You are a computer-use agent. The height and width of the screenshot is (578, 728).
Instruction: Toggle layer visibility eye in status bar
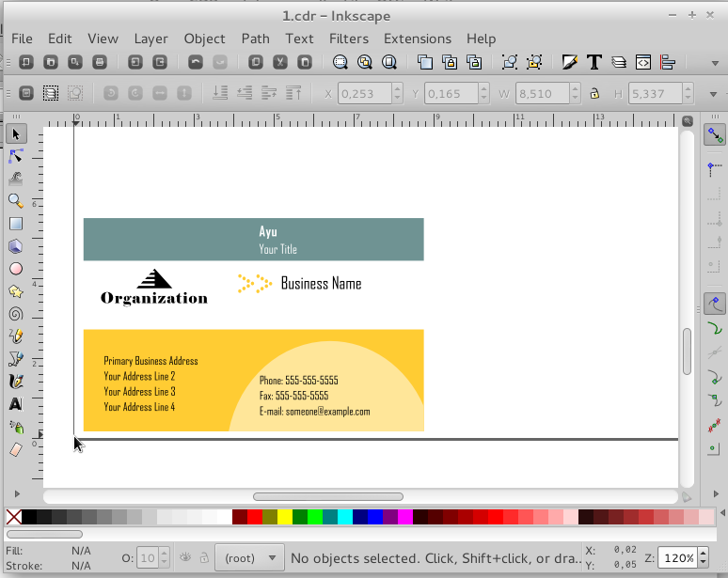point(185,557)
